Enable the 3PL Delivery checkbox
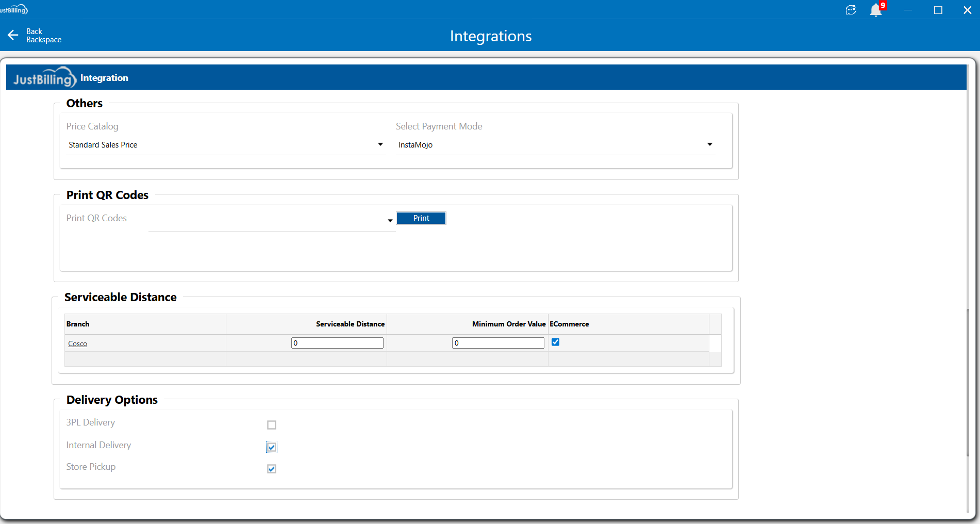 coord(272,425)
